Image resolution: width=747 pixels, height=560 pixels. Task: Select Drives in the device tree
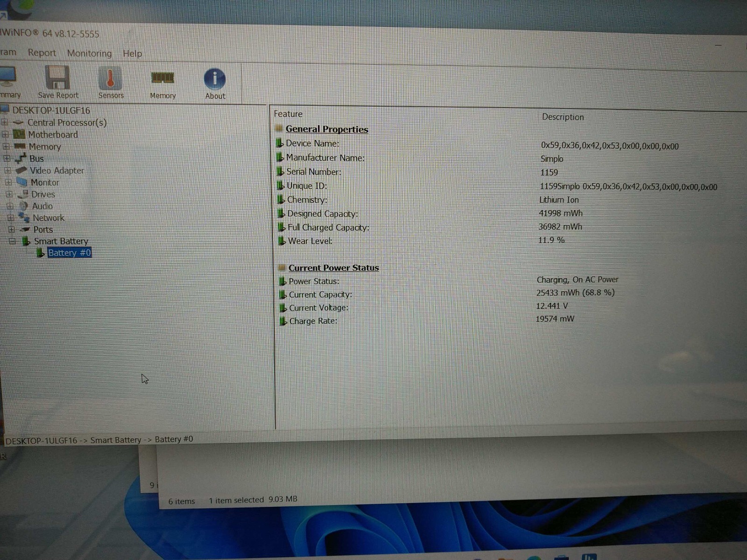click(x=43, y=194)
